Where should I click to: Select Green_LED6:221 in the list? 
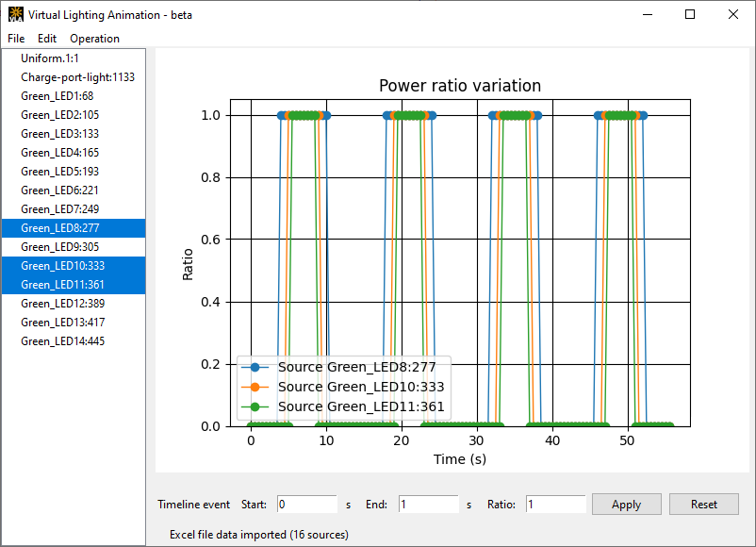click(x=74, y=191)
